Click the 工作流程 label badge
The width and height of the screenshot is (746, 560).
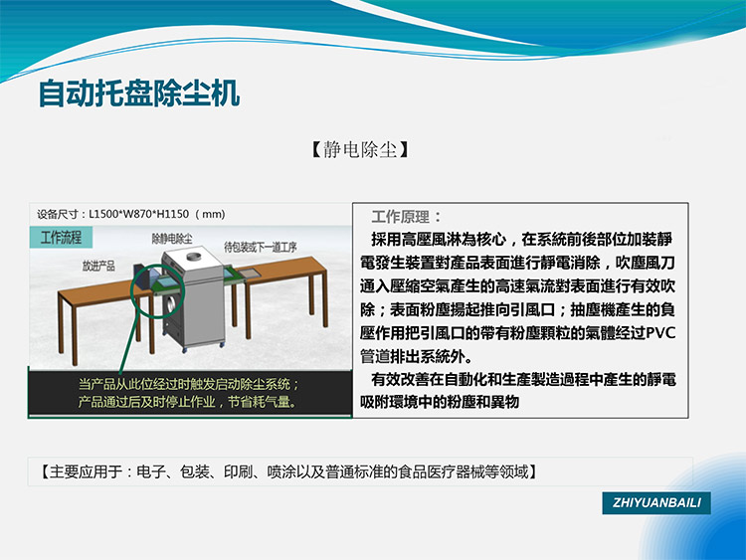tap(61, 238)
